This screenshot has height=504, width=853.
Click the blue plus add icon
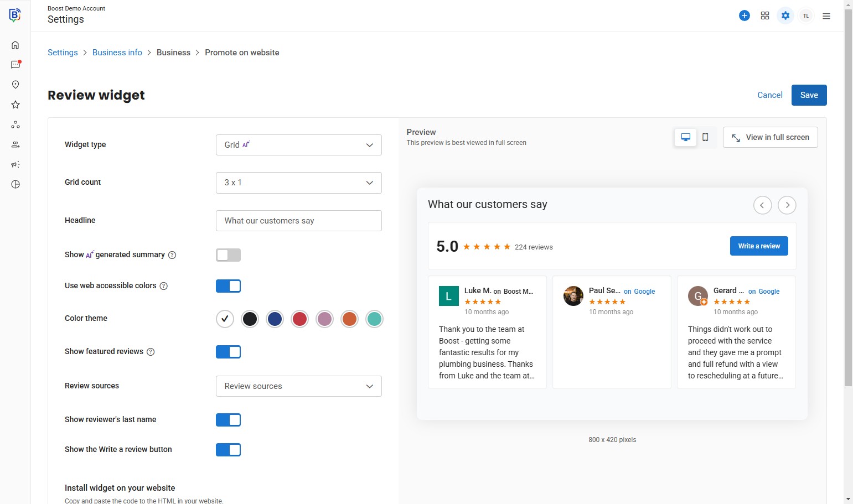pyautogui.click(x=745, y=15)
